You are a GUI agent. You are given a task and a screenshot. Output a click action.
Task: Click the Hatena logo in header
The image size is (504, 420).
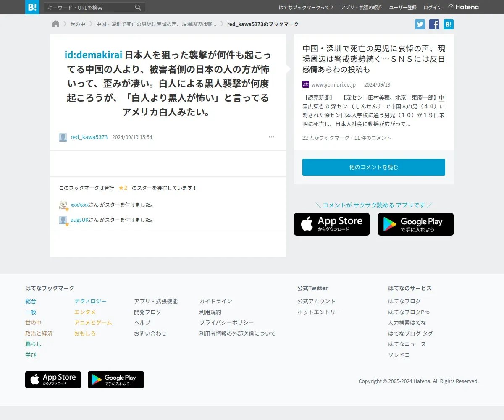tap(464, 7)
